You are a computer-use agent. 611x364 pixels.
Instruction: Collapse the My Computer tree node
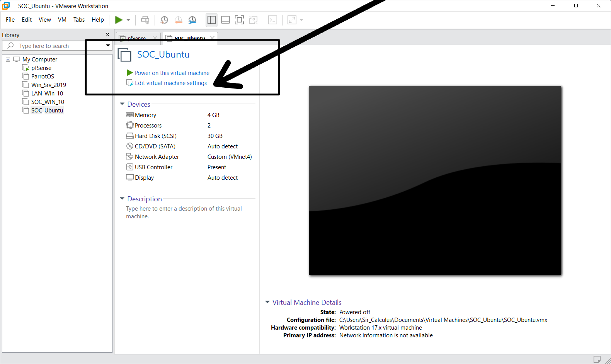click(x=8, y=60)
